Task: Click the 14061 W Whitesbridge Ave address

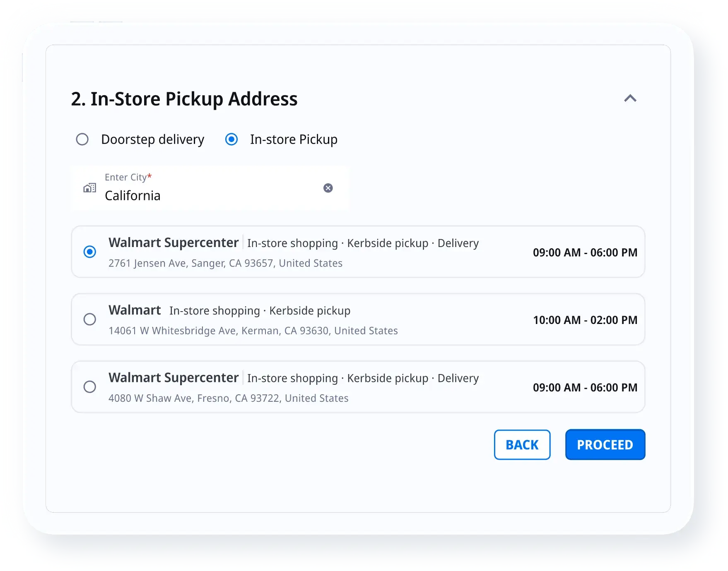Action: tap(253, 331)
